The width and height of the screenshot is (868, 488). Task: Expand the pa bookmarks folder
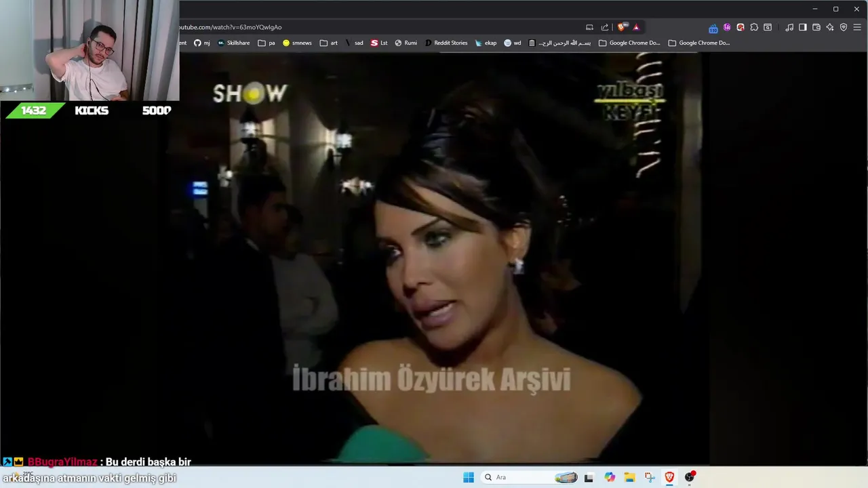(267, 43)
